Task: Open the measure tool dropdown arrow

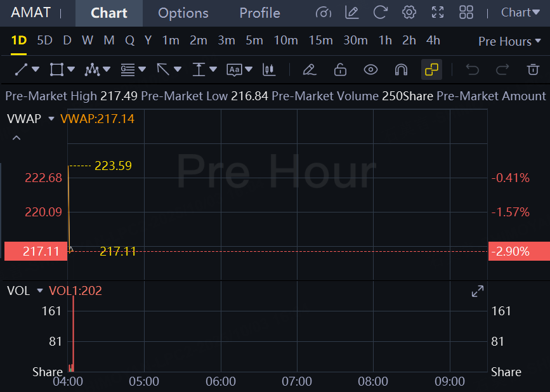Action: tap(213, 69)
